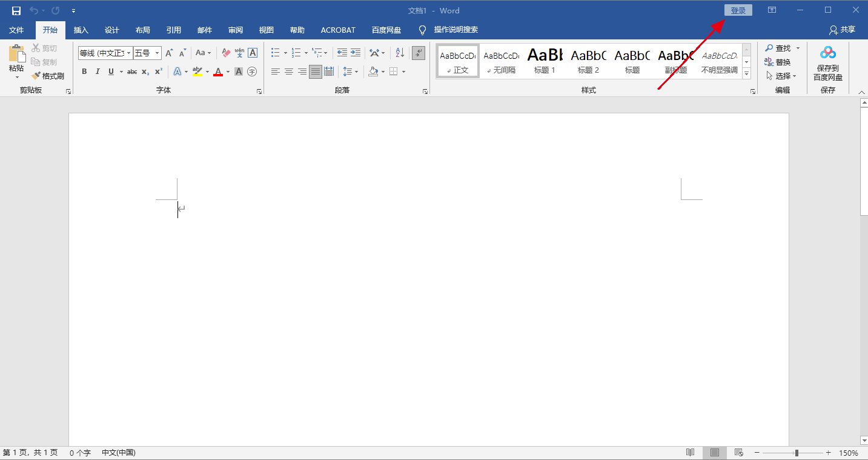Click the zoom slider handle in status bar
The height and width of the screenshot is (460, 868).
pos(797,453)
